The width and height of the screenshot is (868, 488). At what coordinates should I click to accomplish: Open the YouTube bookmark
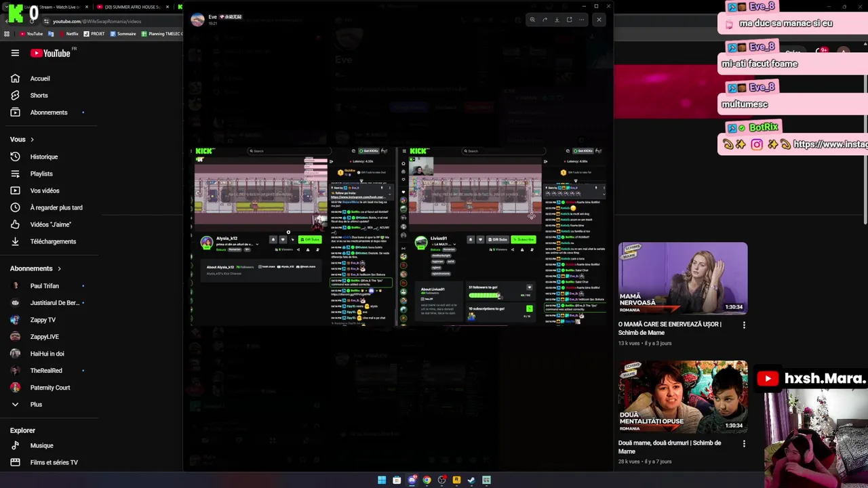click(31, 34)
